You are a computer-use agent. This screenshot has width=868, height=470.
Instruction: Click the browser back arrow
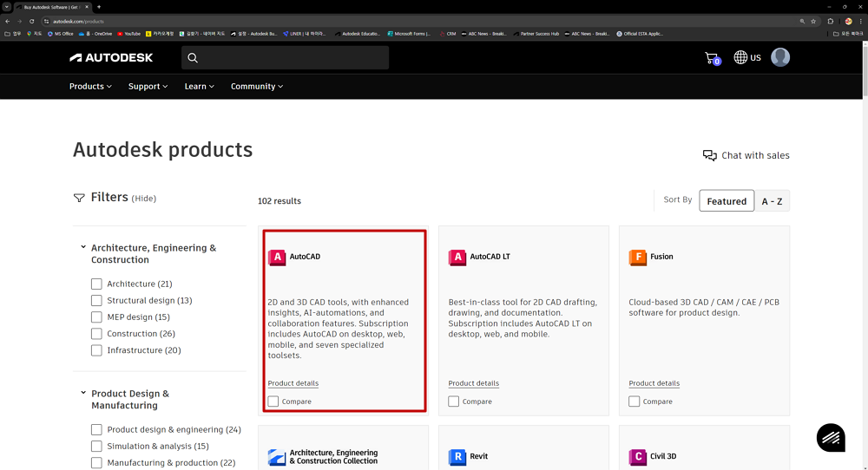pos(8,22)
